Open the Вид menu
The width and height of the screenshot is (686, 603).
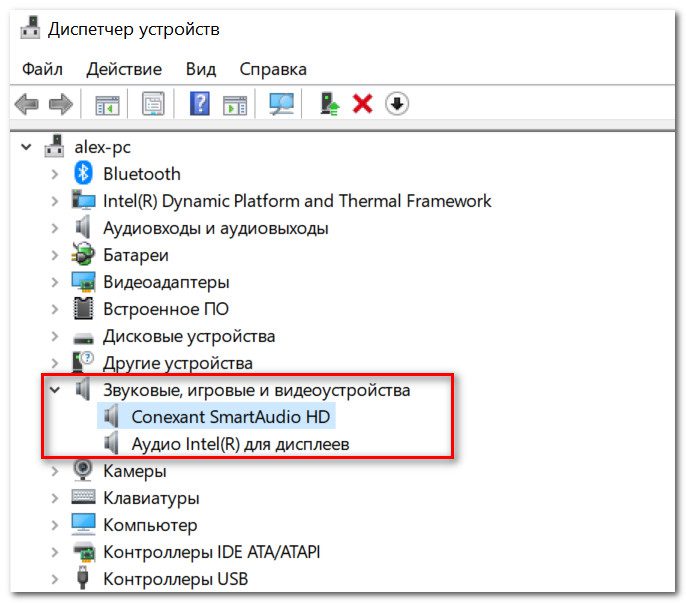(x=201, y=69)
